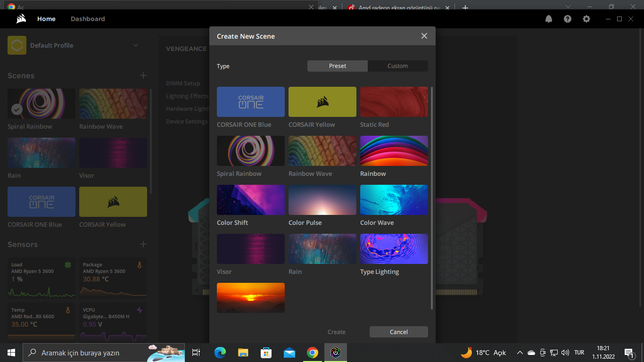Open the help question mark icon
The image size is (644, 362).
point(568,19)
